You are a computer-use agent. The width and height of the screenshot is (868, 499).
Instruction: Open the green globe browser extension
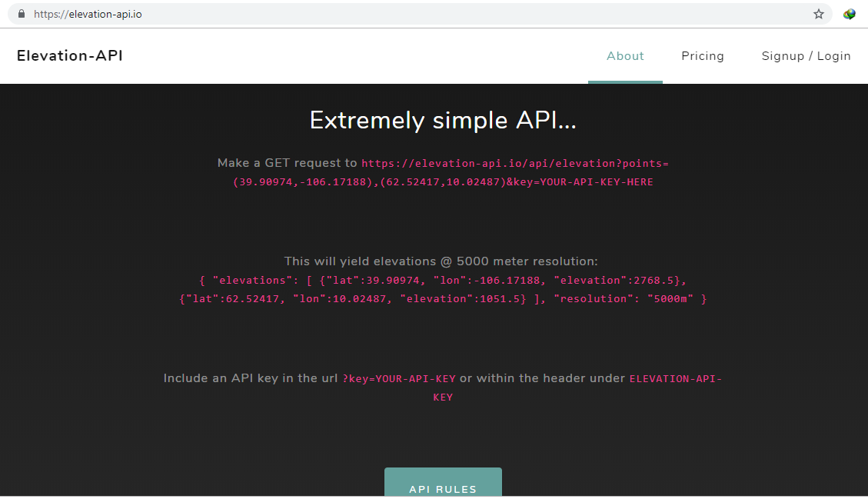pyautogui.click(x=849, y=13)
